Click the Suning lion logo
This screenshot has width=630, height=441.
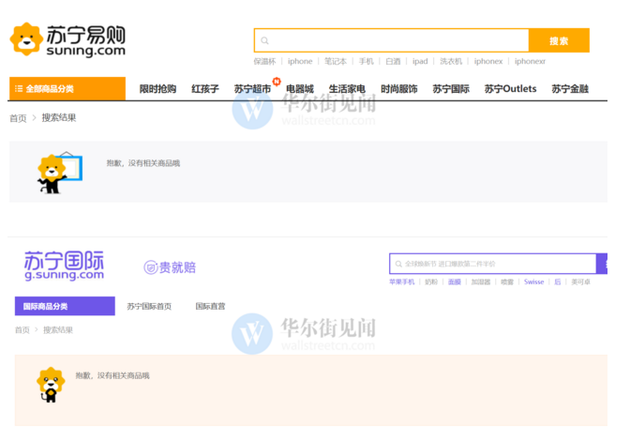tap(27, 39)
